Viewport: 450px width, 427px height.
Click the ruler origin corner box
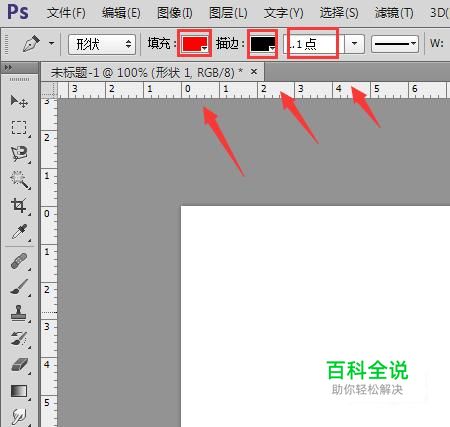[49, 89]
